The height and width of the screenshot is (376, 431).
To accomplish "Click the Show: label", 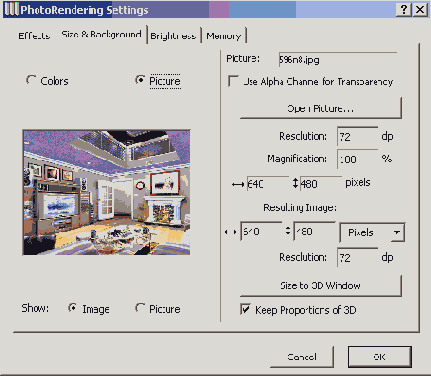I will coord(35,308).
